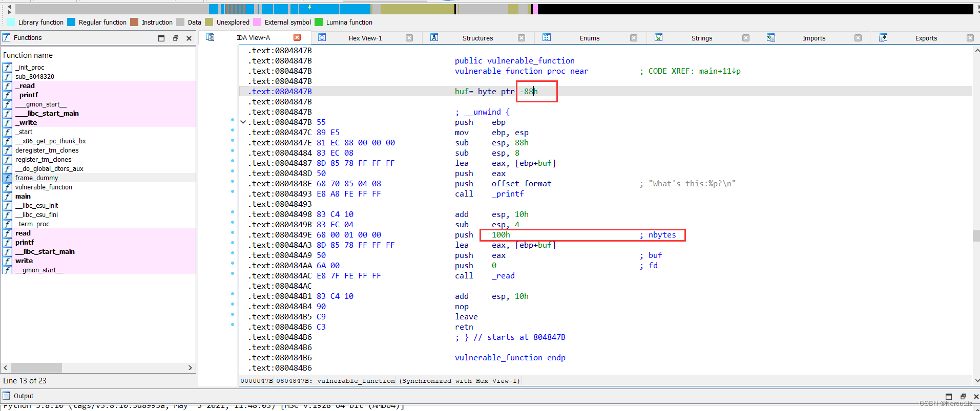
Task: Click the 'offset format' operand
Action: tap(522, 184)
